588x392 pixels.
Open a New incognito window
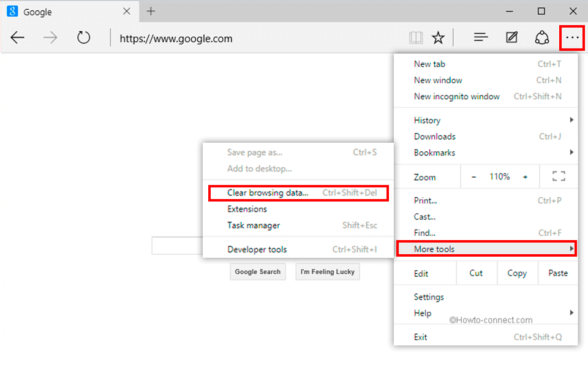(x=486, y=96)
